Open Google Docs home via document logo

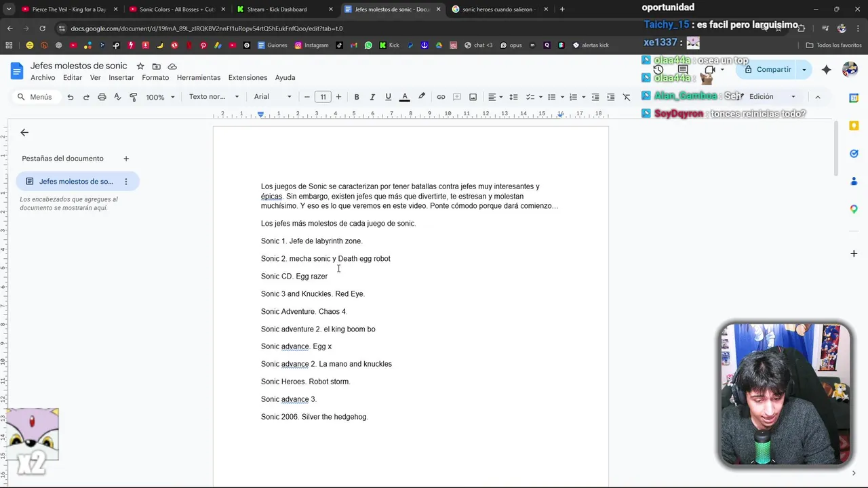pos(17,70)
